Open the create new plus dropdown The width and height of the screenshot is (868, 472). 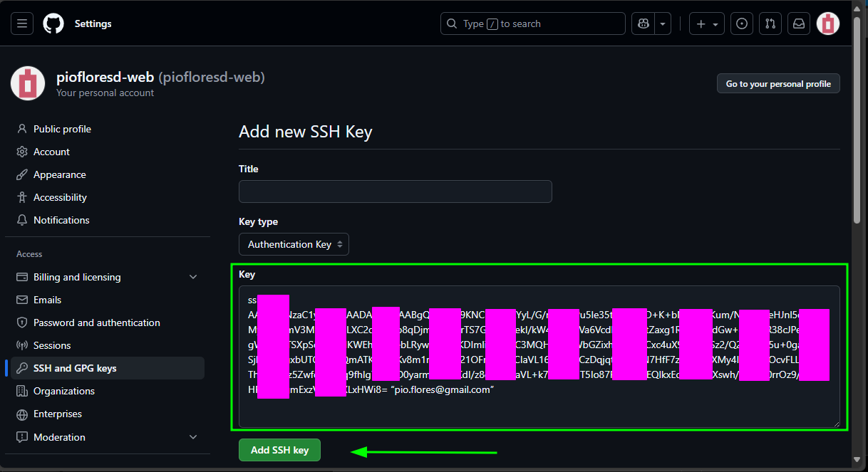pyautogui.click(x=706, y=23)
